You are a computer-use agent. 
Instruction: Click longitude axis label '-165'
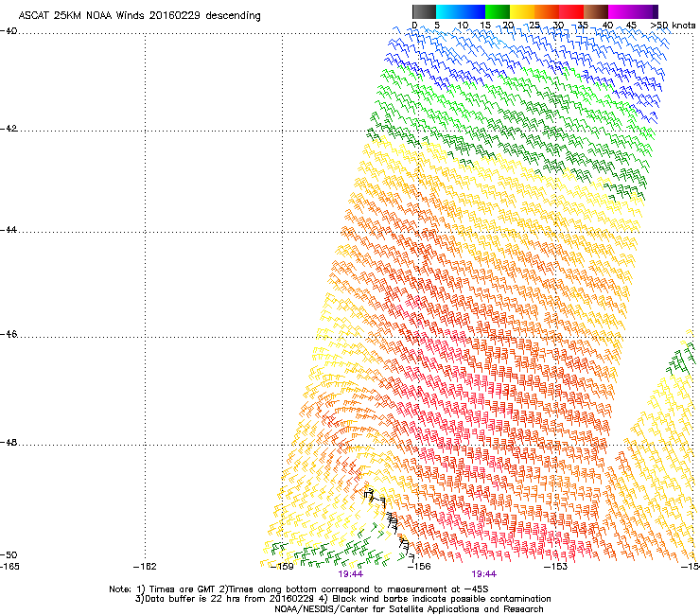[9, 567]
